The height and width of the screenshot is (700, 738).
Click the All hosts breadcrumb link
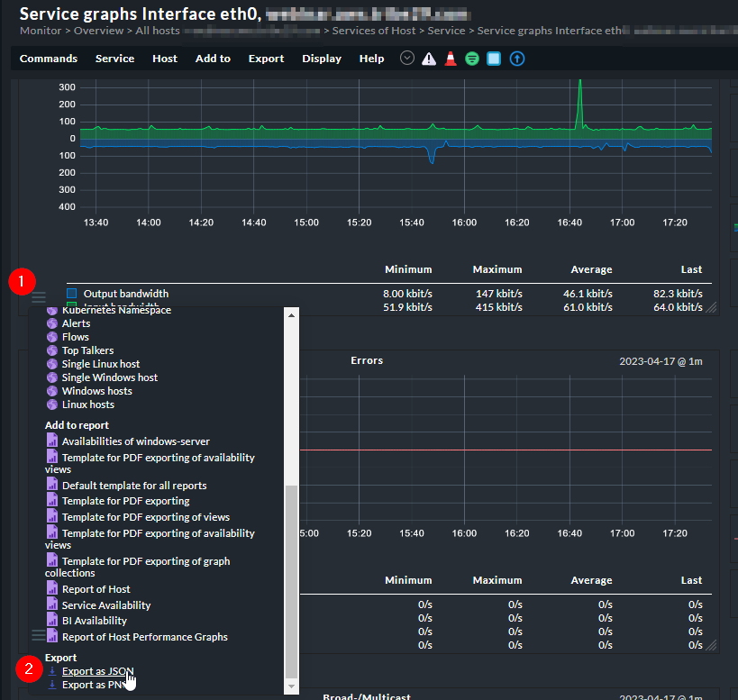click(158, 31)
